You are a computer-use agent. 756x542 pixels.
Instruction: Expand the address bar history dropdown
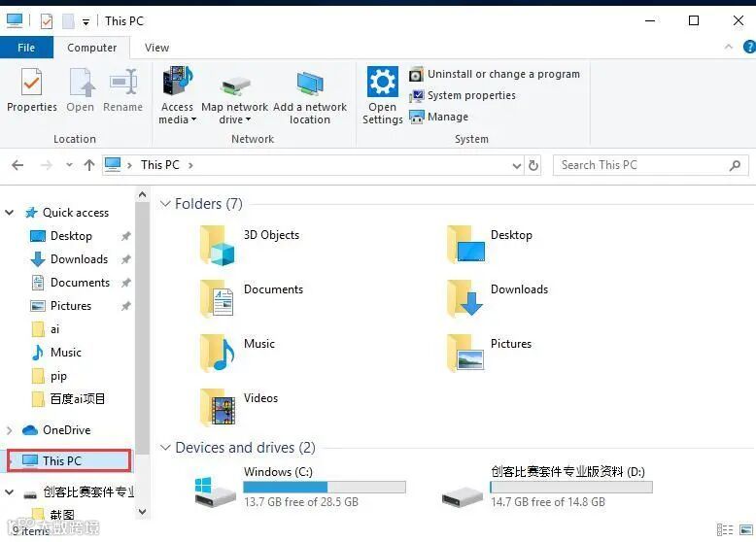point(516,166)
